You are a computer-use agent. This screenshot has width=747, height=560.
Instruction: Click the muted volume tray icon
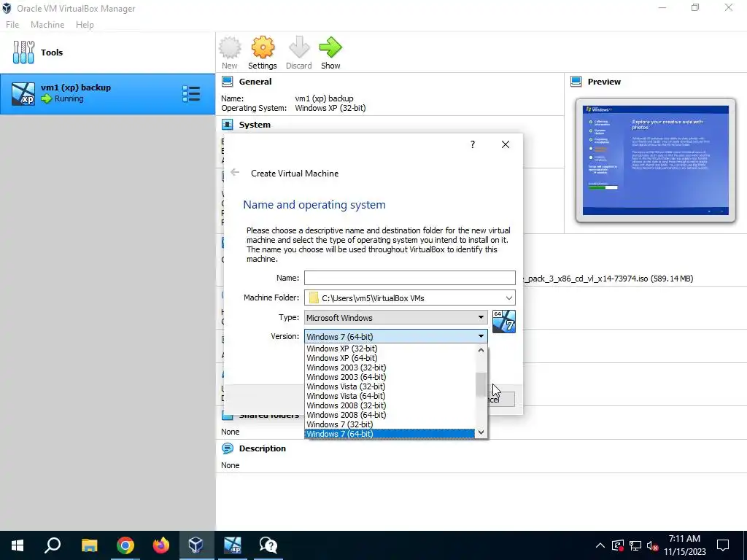pyautogui.click(x=653, y=545)
